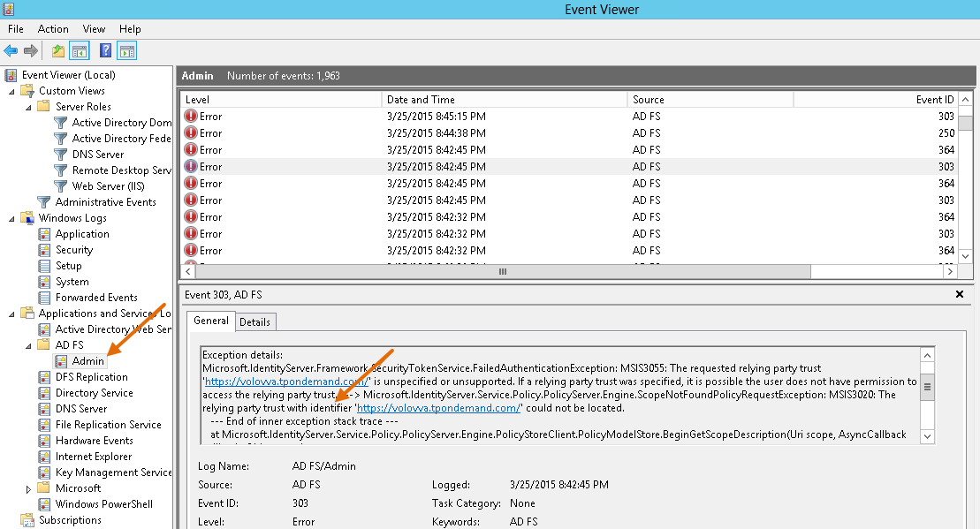Image resolution: width=980 pixels, height=529 pixels.
Task: Click the toolbar Forward arrow
Action: click(31, 51)
